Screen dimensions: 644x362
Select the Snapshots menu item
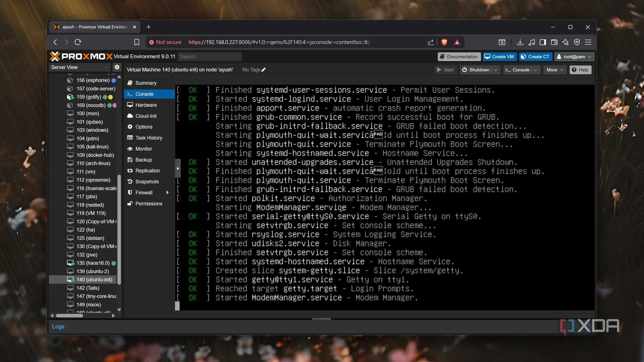point(147,182)
